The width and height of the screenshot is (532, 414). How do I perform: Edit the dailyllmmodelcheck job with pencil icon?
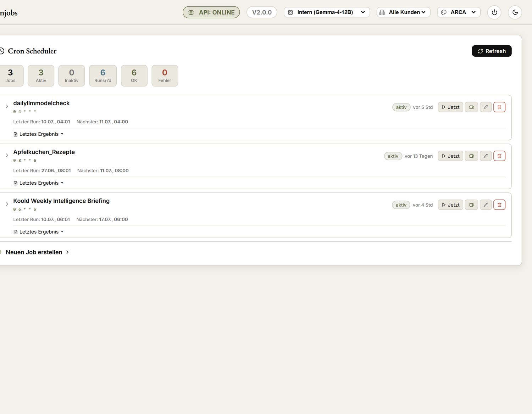click(x=486, y=107)
